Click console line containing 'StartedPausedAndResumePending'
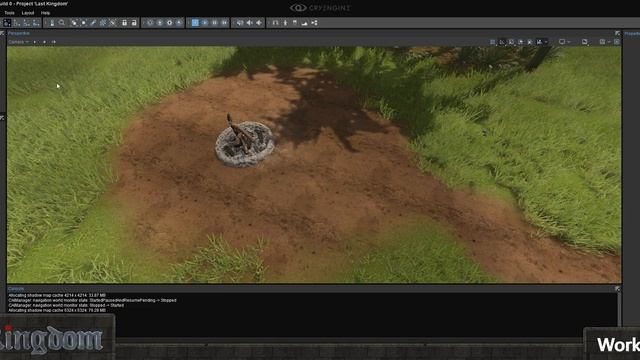This screenshot has width=640, height=360. [92, 300]
